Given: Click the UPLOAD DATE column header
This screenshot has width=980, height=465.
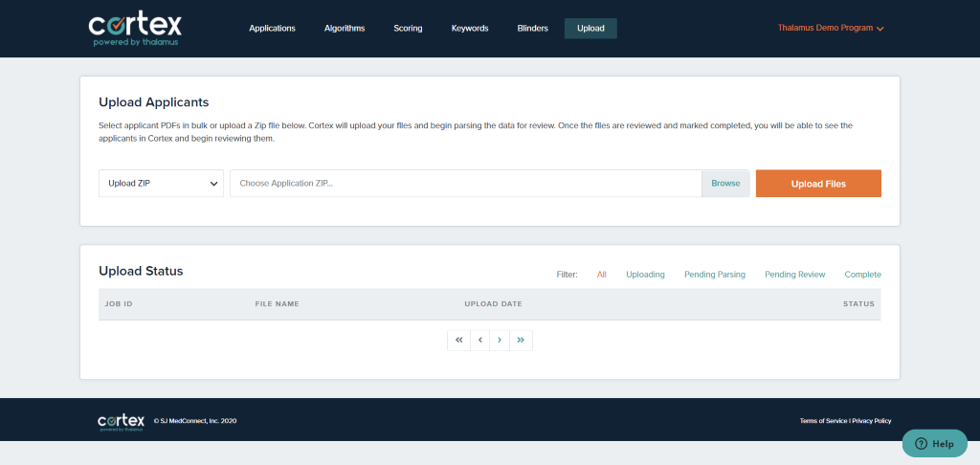Looking at the screenshot, I should pos(493,303).
